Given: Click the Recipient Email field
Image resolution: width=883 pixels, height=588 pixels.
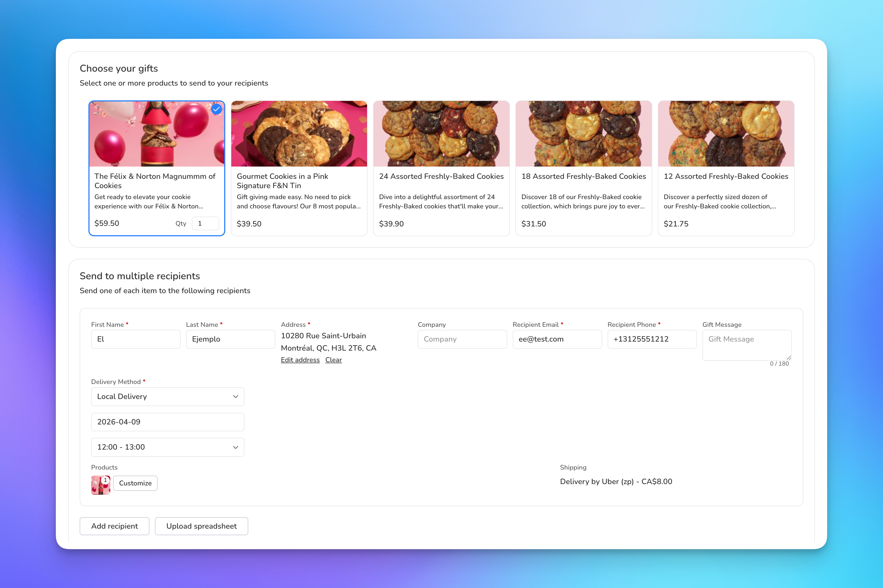Looking at the screenshot, I should [x=557, y=339].
